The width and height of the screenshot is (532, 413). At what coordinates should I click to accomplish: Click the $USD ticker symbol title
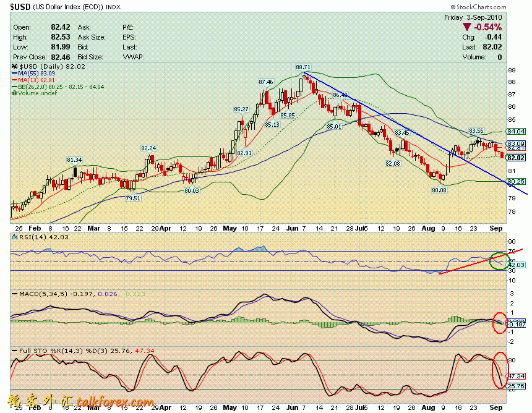point(20,7)
